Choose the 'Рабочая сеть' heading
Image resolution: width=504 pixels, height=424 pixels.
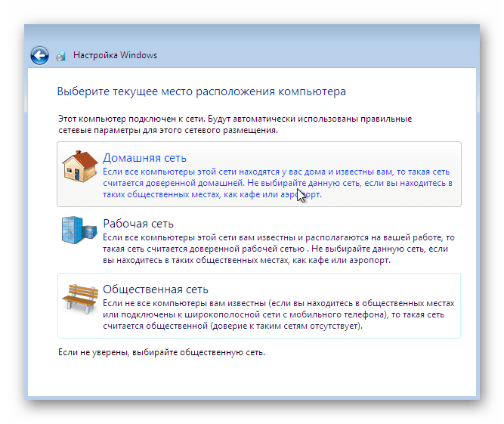coord(138,224)
